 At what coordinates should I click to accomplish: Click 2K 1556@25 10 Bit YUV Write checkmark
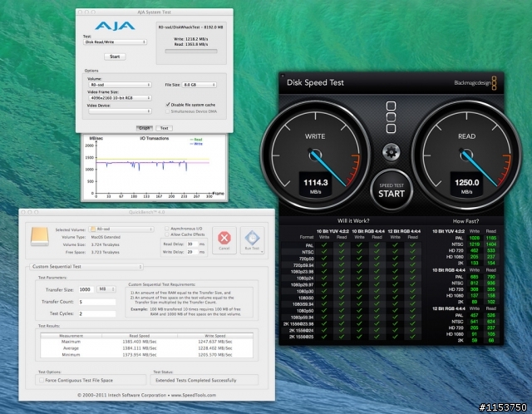click(324, 337)
